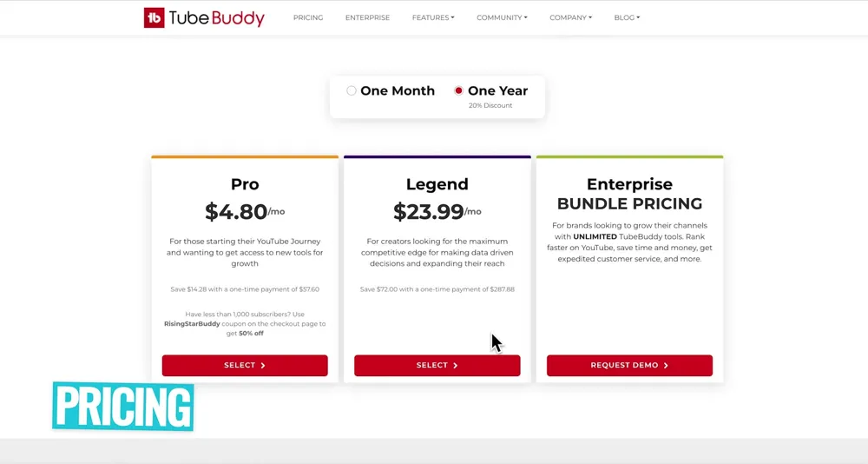
Task: Click the Request Demo button
Action: click(629, 365)
